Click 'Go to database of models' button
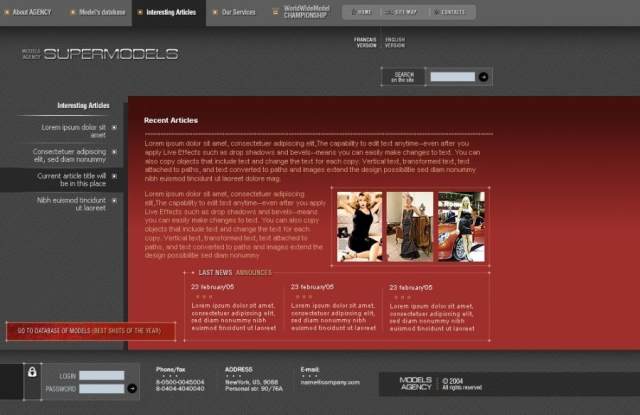This screenshot has height=415, width=640. [x=91, y=331]
